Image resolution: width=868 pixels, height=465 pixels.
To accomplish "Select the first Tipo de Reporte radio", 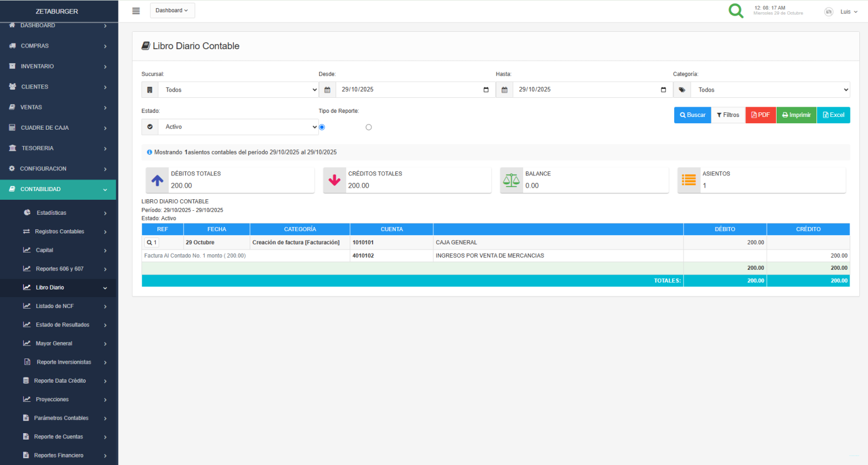I will pos(322,127).
